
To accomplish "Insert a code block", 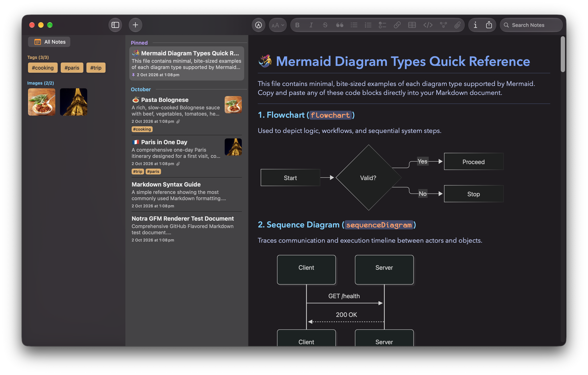I will (428, 25).
